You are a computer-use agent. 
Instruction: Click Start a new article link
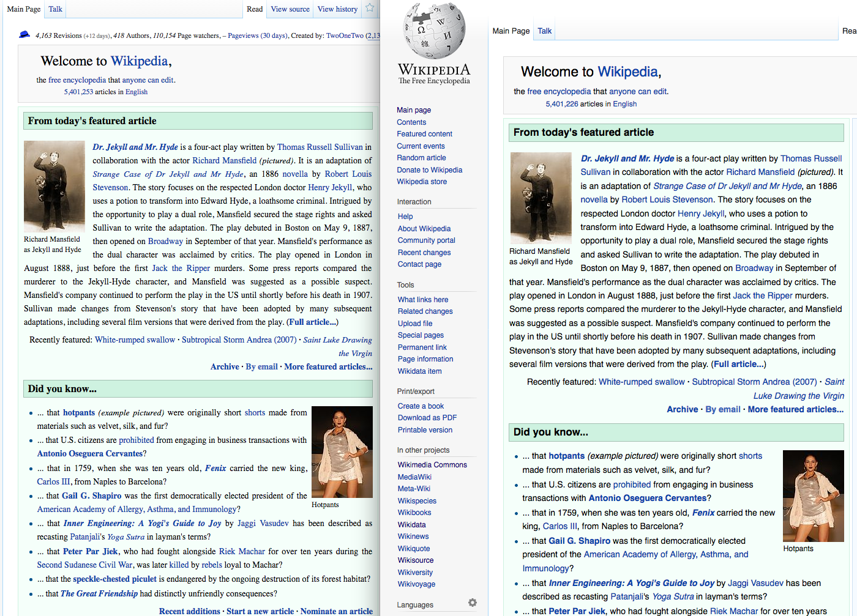coord(260,611)
